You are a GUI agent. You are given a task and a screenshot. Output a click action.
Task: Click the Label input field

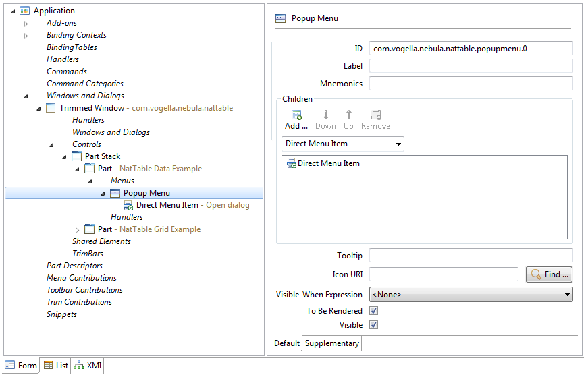click(x=471, y=66)
